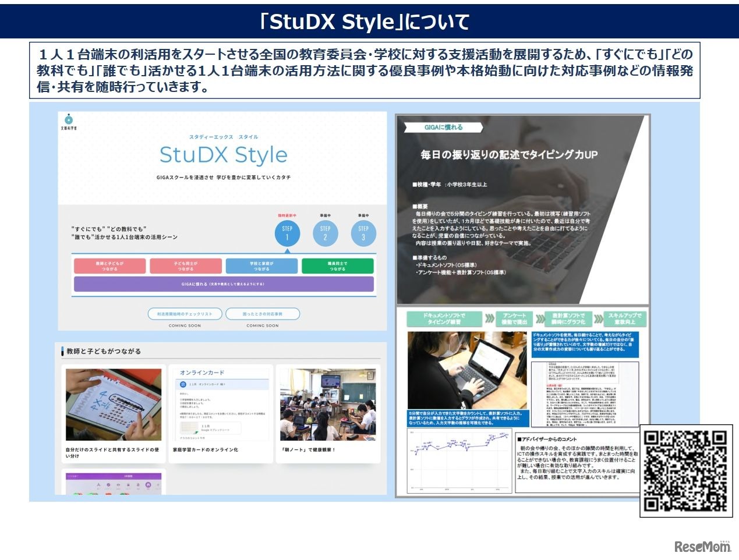Screen dimensions: 739x560
Task: Select the STEP 2 circle
Action: tap(325, 233)
